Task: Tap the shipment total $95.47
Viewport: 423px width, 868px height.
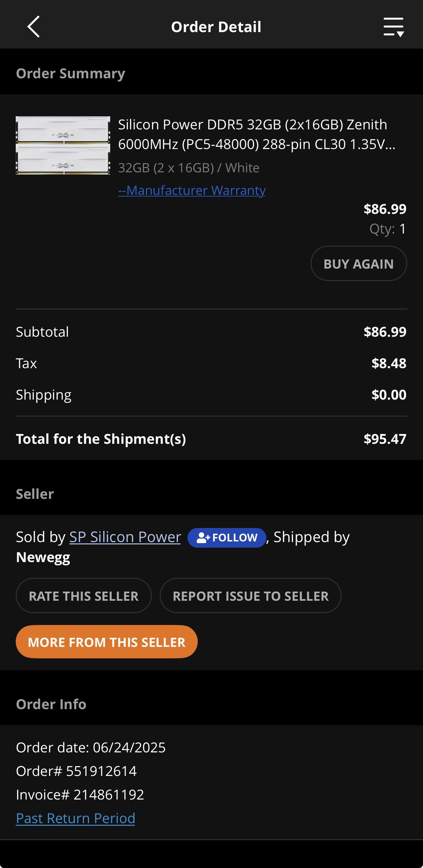Action: (x=385, y=439)
